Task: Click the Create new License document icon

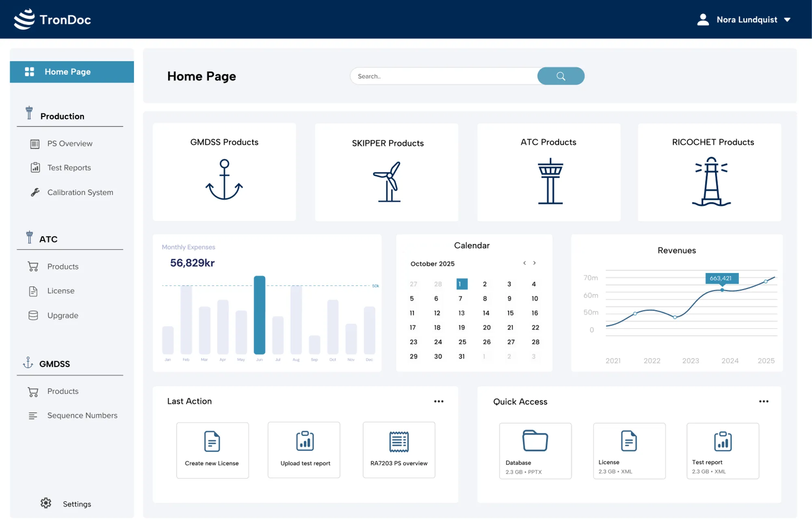Action: [212, 441]
